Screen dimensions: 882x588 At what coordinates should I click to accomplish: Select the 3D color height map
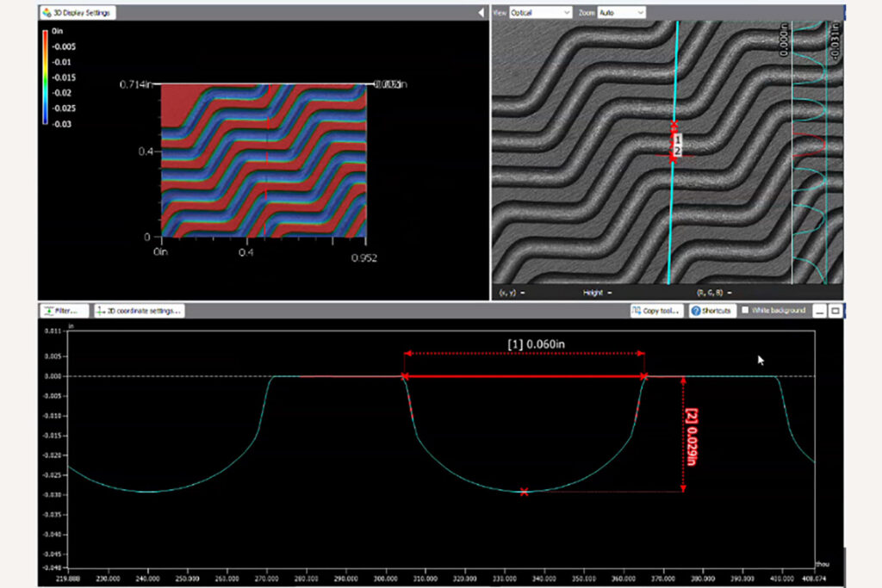tap(264, 160)
